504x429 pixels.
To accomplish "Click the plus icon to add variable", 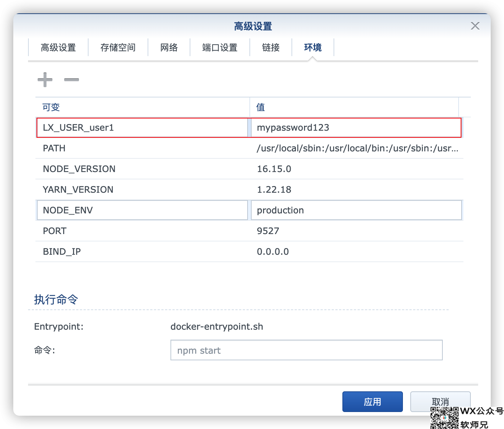I will tap(45, 80).
